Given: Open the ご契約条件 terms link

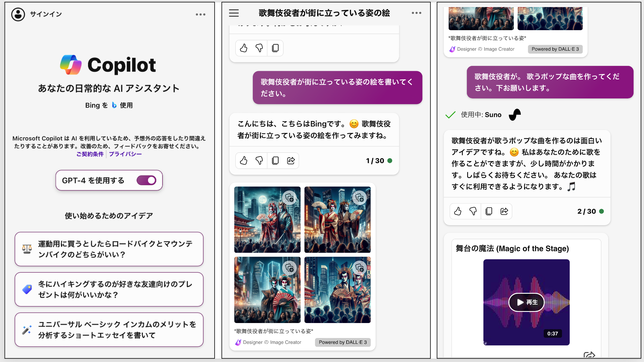Looking at the screenshot, I should click(90, 154).
